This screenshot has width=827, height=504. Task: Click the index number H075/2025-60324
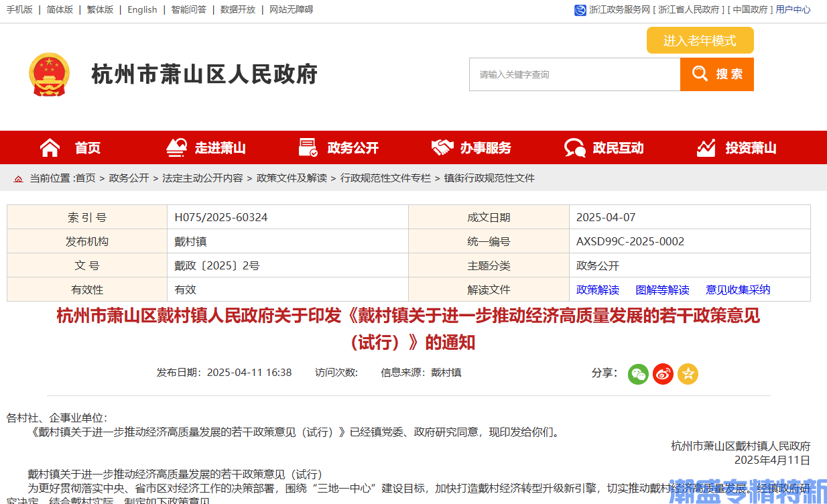tap(221, 217)
